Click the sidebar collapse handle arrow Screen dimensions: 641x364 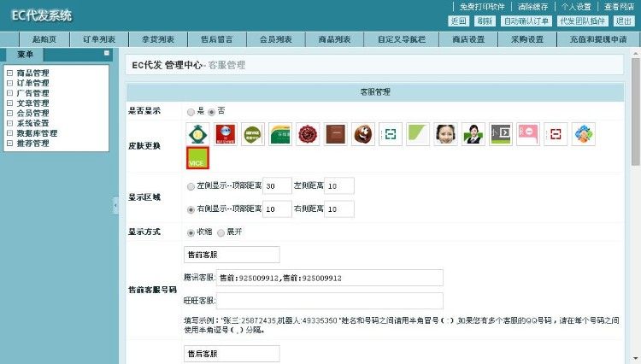[x=115, y=205]
